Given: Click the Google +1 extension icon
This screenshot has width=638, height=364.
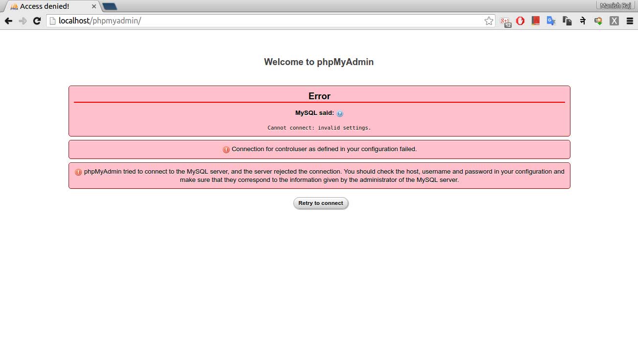Looking at the screenshot, I should pos(505,21).
